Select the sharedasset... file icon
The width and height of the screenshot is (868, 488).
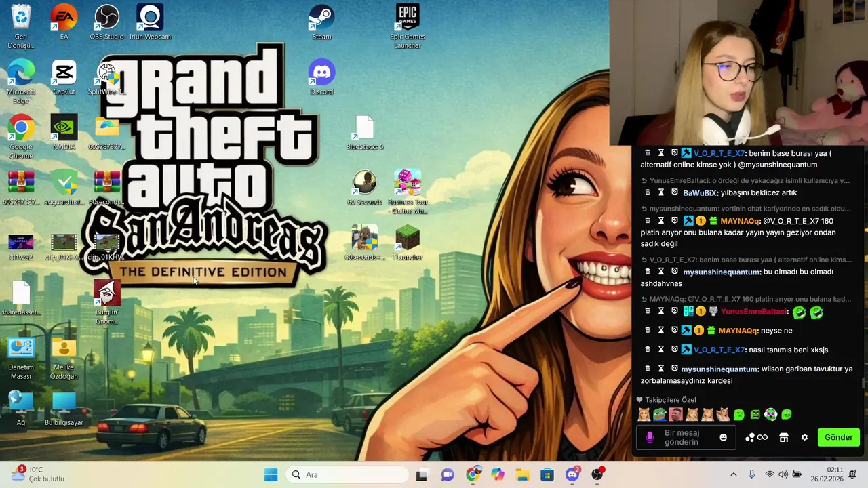pos(21,298)
